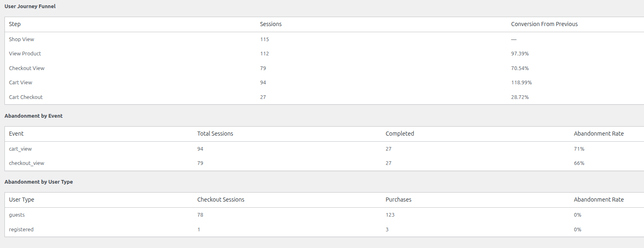Click the Sessions column header
Image resolution: width=644 pixels, height=248 pixels.
click(x=271, y=24)
